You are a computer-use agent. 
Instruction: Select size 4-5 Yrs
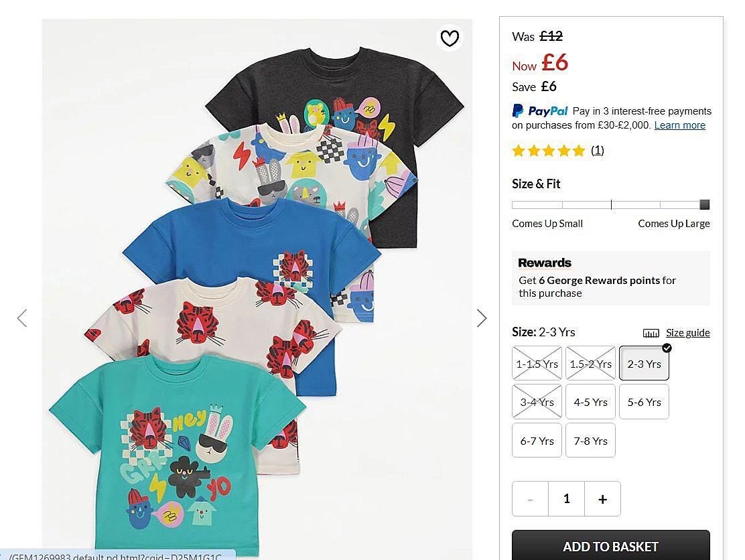590,402
